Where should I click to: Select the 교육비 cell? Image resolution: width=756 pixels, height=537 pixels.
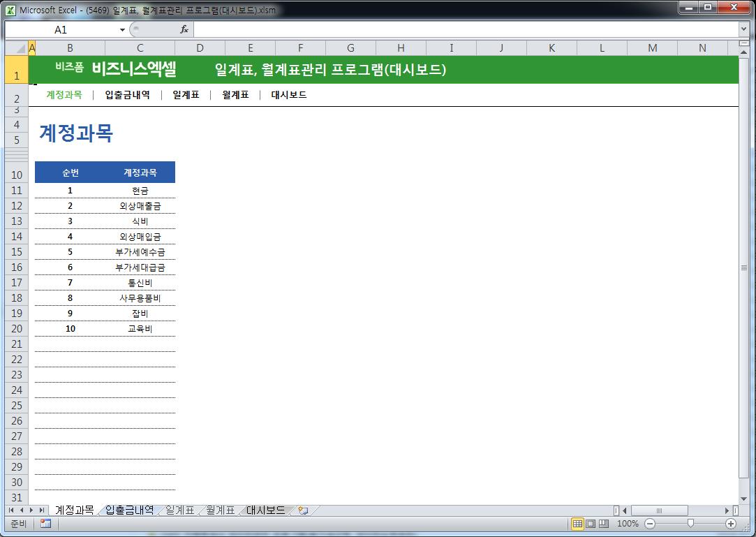click(x=140, y=329)
